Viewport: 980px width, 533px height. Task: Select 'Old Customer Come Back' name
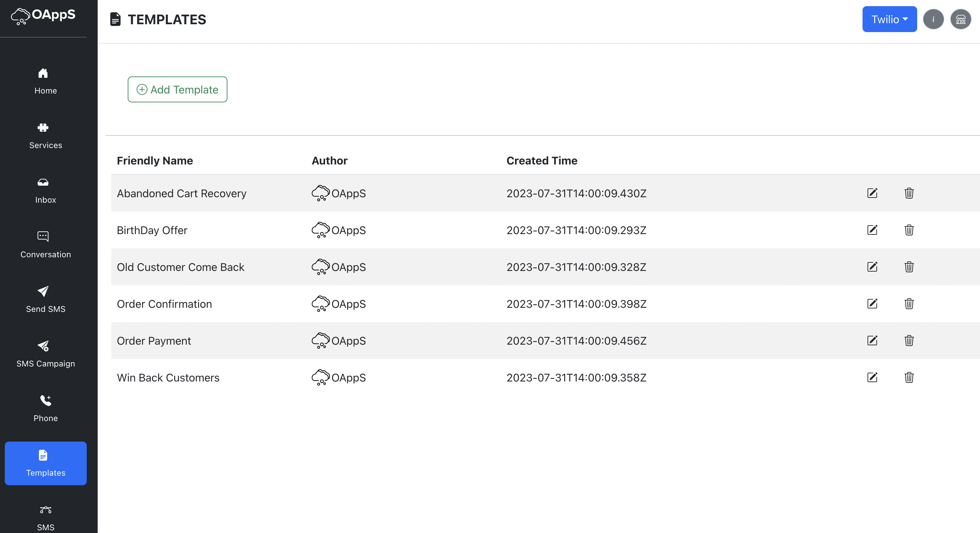(180, 267)
